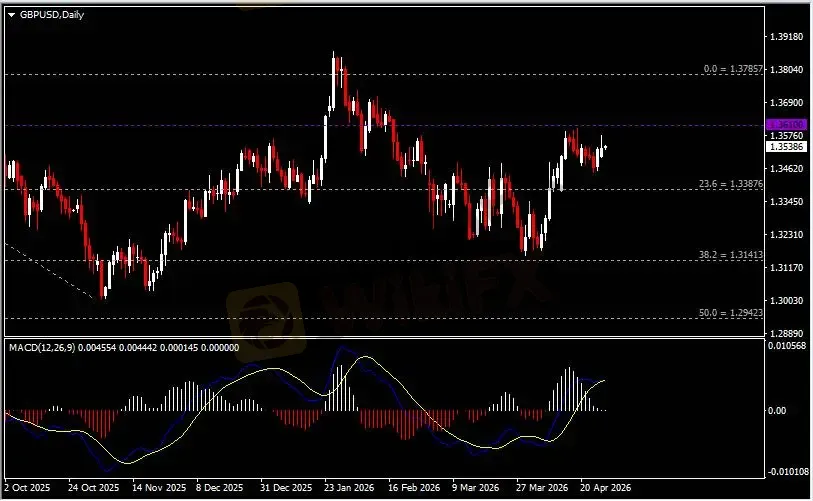Click the white current price label 1.35386
Image resolution: width=813 pixels, height=501 pixels.
[x=779, y=146]
